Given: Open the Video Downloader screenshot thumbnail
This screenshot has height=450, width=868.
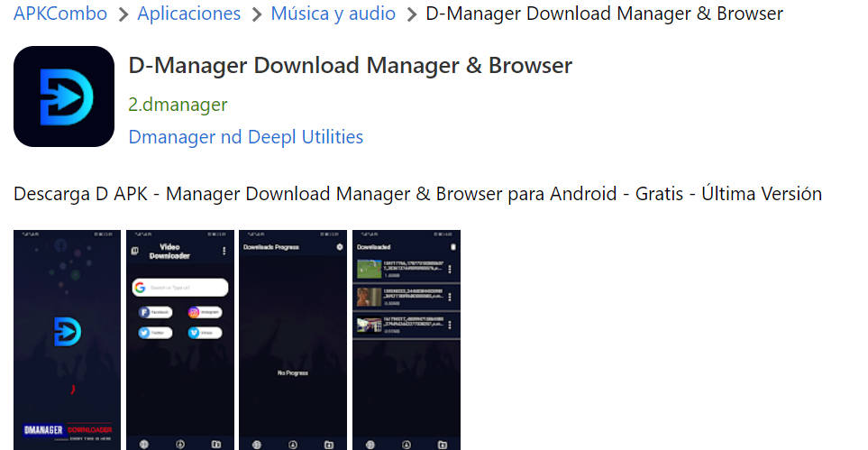Looking at the screenshot, I should click(x=180, y=340).
